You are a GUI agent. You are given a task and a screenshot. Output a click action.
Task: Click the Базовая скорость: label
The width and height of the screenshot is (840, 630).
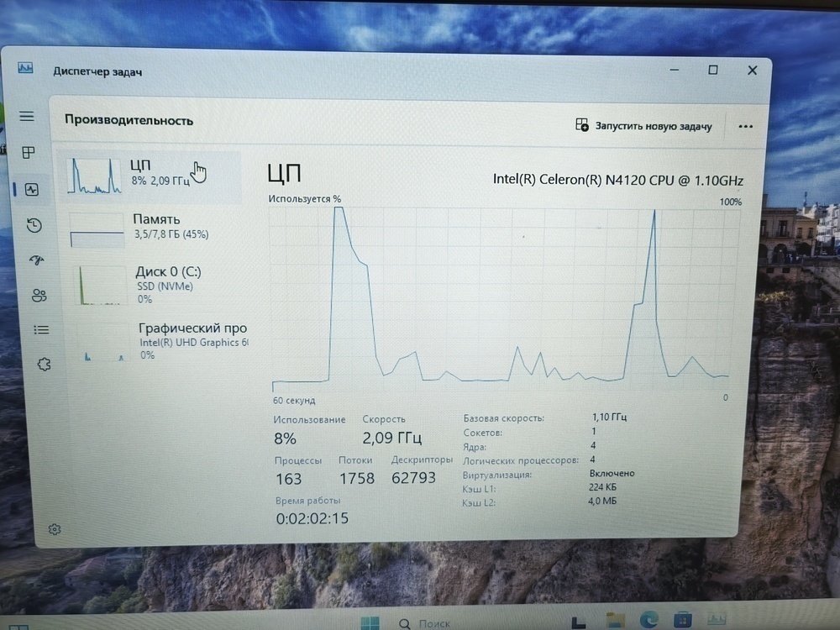pyautogui.click(x=503, y=417)
